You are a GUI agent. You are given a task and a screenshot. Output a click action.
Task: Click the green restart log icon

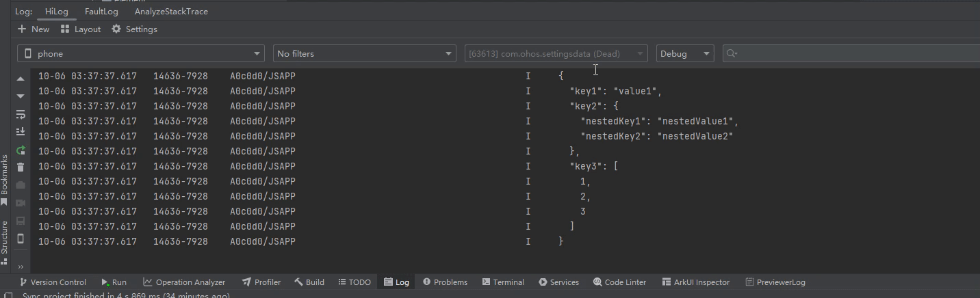point(21,150)
